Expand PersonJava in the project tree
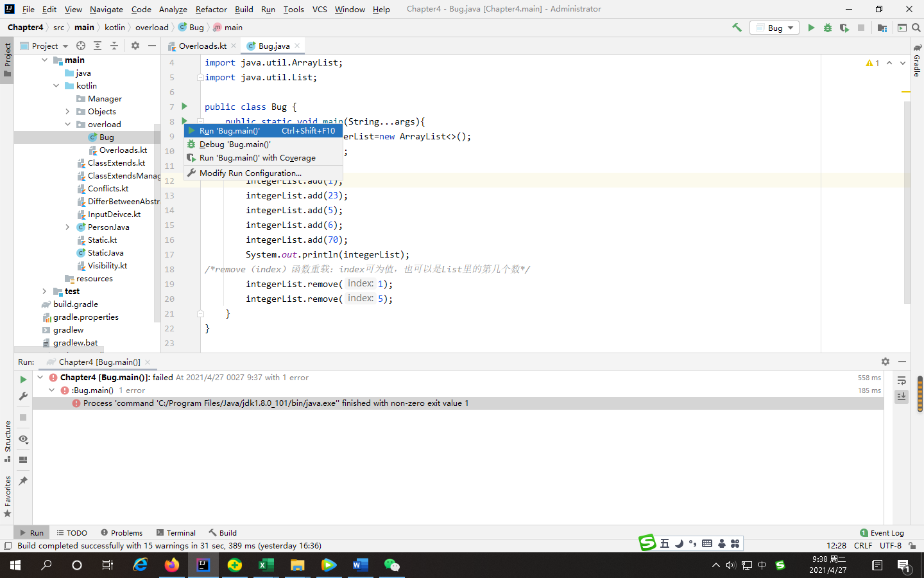 tap(67, 227)
